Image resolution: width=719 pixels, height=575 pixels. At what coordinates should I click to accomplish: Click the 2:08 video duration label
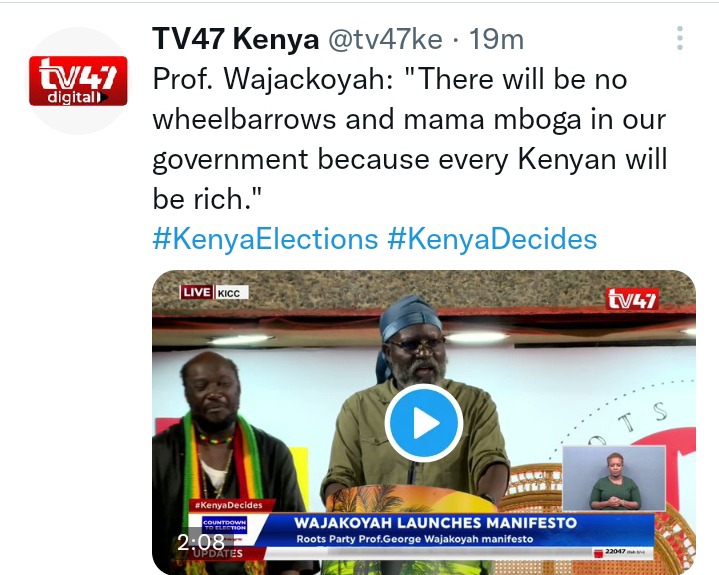[201, 542]
